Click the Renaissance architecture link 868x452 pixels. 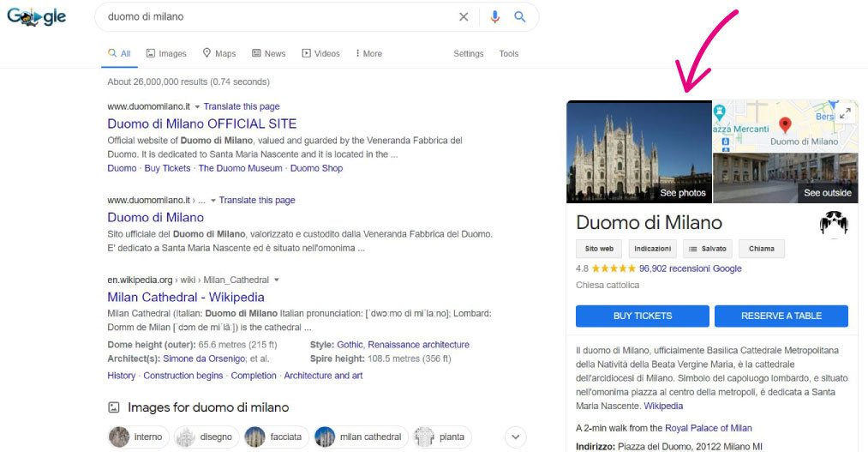[418, 345]
